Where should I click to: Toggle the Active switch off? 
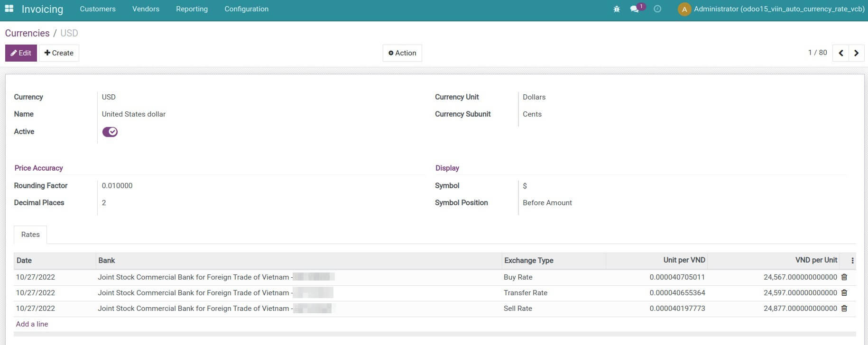tap(110, 132)
